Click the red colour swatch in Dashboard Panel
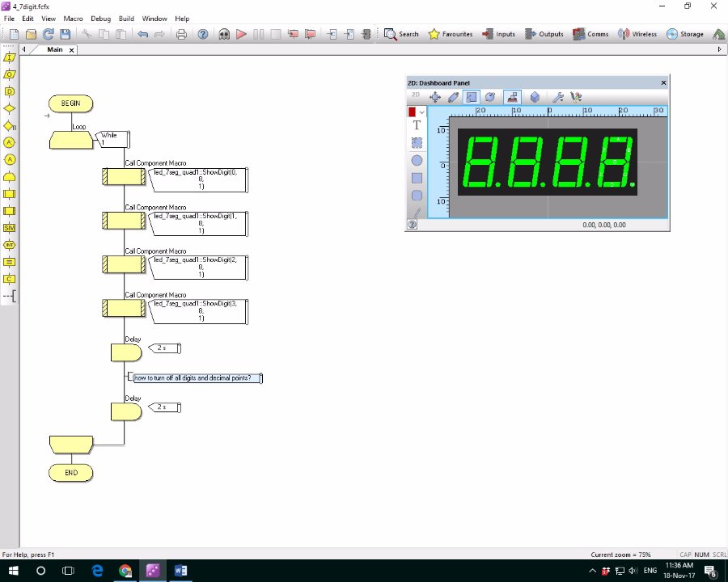The width and height of the screenshot is (728, 582). pyautogui.click(x=412, y=112)
